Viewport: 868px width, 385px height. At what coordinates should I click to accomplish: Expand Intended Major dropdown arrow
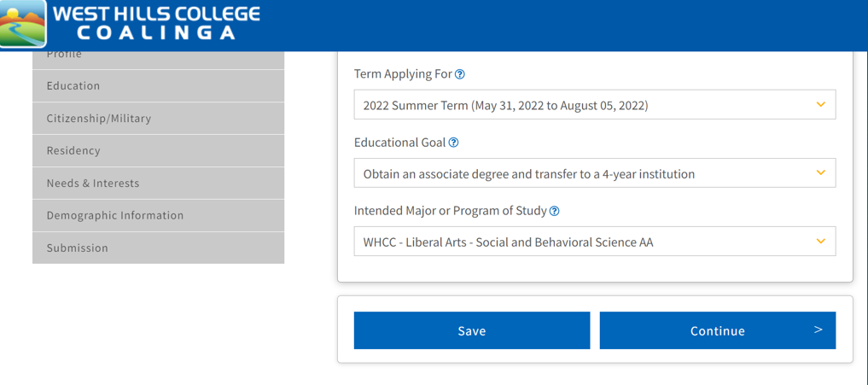820,241
